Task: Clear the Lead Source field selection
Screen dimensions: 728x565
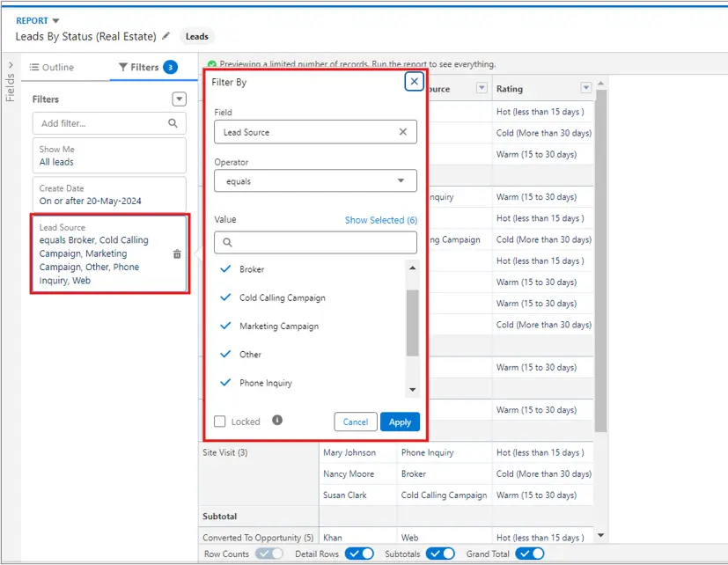Action: coord(403,132)
